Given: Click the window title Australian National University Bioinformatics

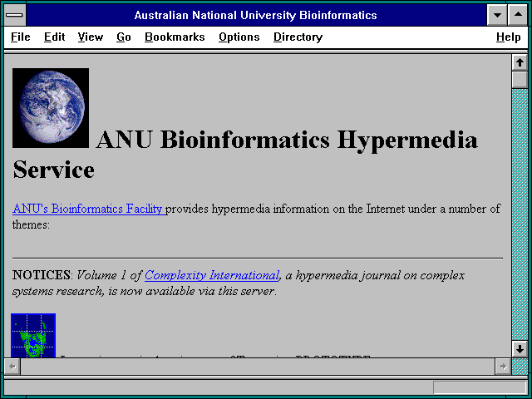Looking at the screenshot, I should point(255,15).
